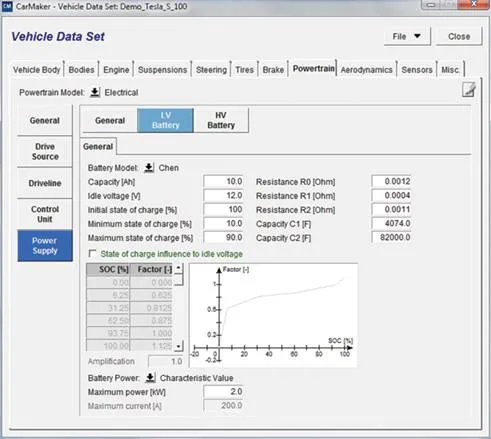The height and width of the screenshot is (439, 491).
Task: Select the General tab under LV Battery
Action: coord(98,146)
